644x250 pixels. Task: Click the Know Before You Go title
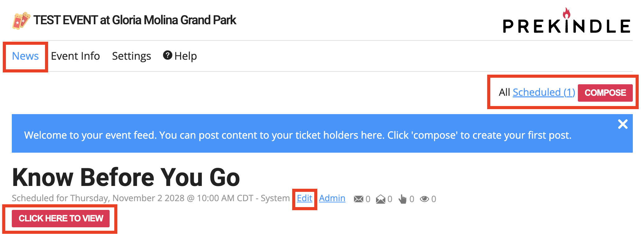coord(126,177)
